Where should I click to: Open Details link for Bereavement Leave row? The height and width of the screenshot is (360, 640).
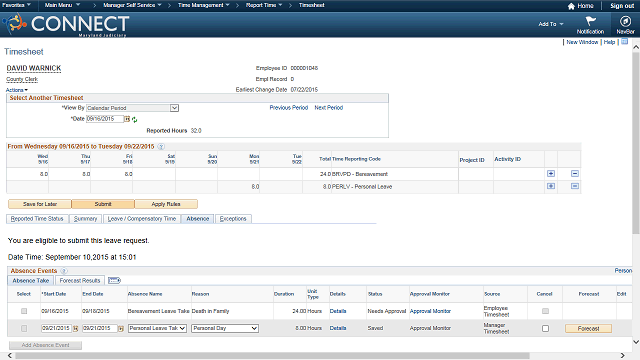point(338,311)
